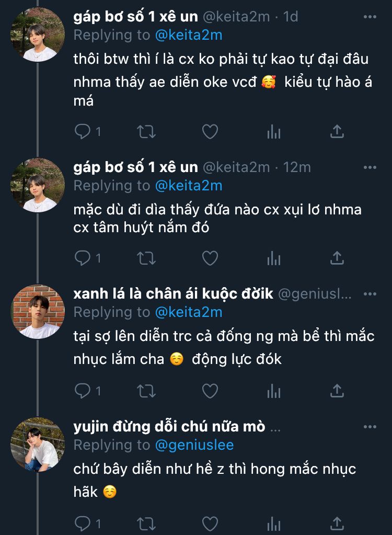View analytics for the yujin tweet

pos(274,523)
